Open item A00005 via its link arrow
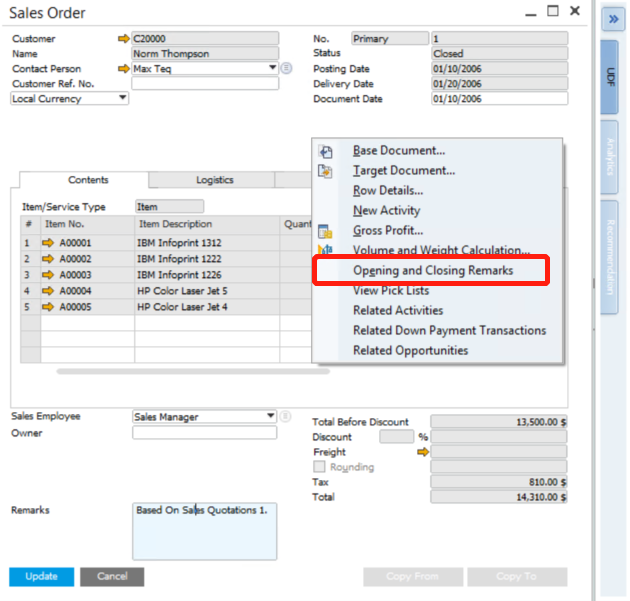Image resolution: width=630 pixels, height=601 pixels. pos(47,307)
